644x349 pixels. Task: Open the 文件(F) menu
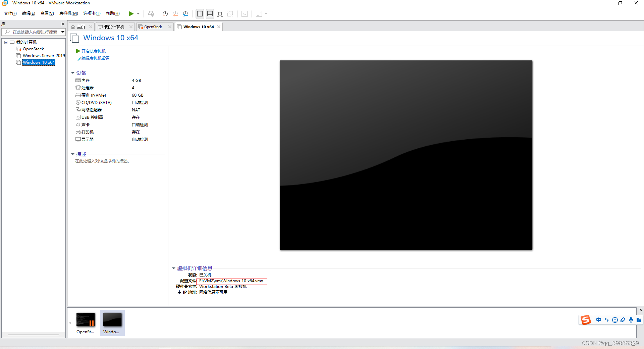10,13
